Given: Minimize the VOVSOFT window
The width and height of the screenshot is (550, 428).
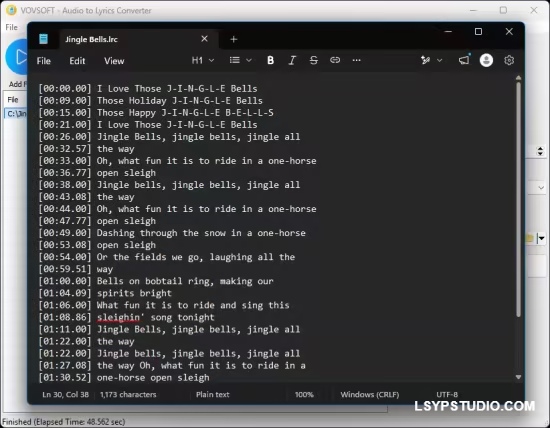Looking at the screenshot, I should coord(473,11).
